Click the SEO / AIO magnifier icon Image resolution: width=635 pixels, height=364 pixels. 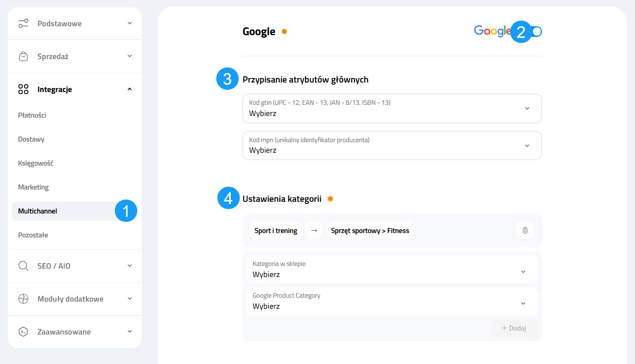23,266
